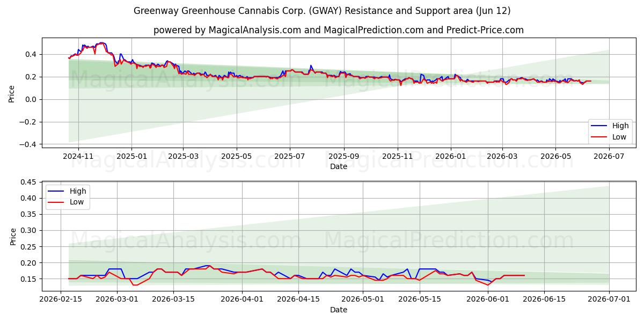
Task: Click 'Low' in the upper chart legend
Action: click(x=620, y=137)
